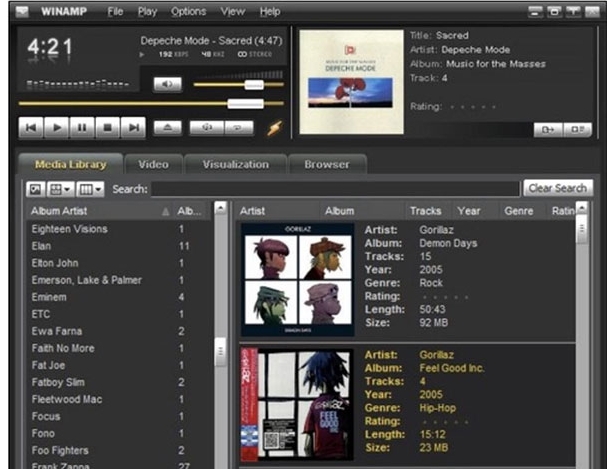Image resolution: width=613 pixels, height=469 pixels.
Task: Click the Winamp lightning bolt logo
Action: click(x=274, y=128)
